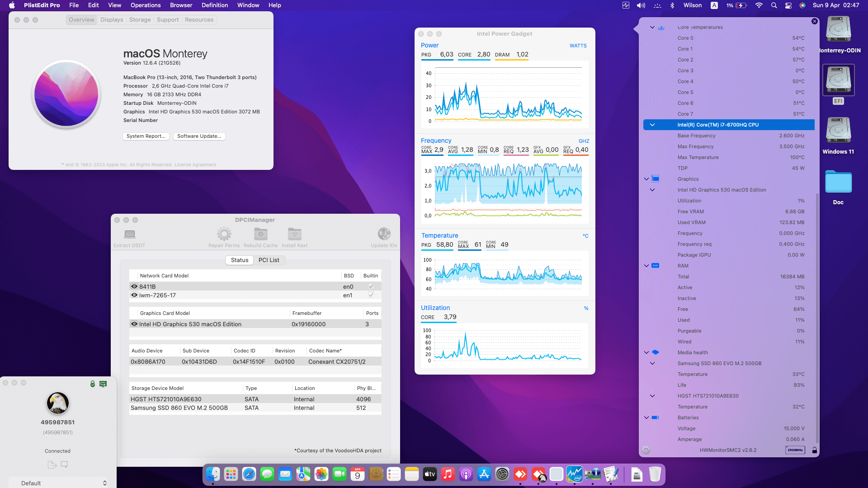Viewport: 868px width, 488px height.
Task: Switch to the PCI List tab
Action: [269, 260]
